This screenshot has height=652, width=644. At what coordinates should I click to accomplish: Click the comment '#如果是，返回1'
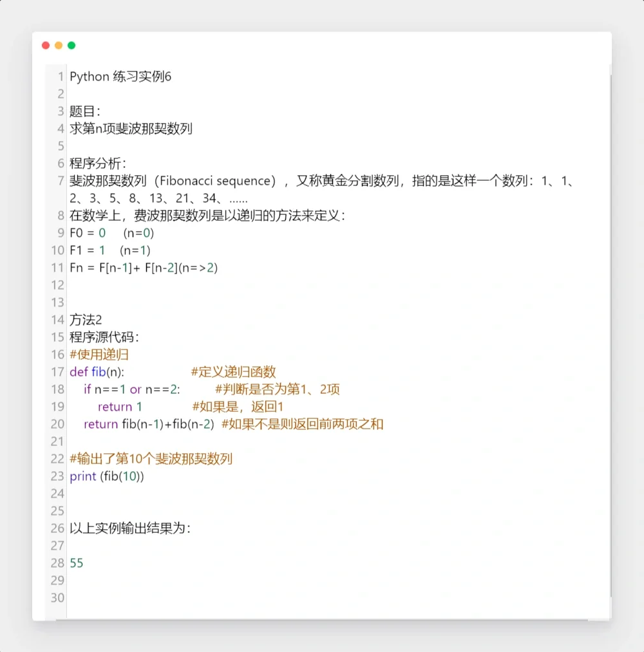238,407
